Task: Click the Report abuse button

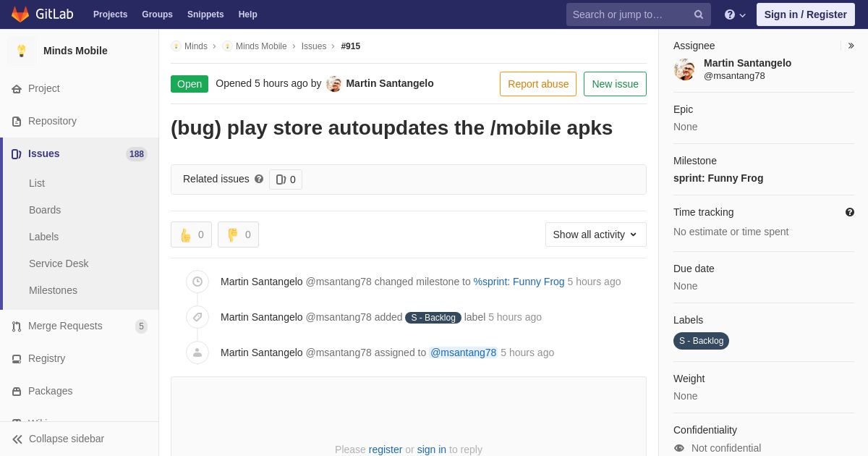Action: tap(537, 84)
